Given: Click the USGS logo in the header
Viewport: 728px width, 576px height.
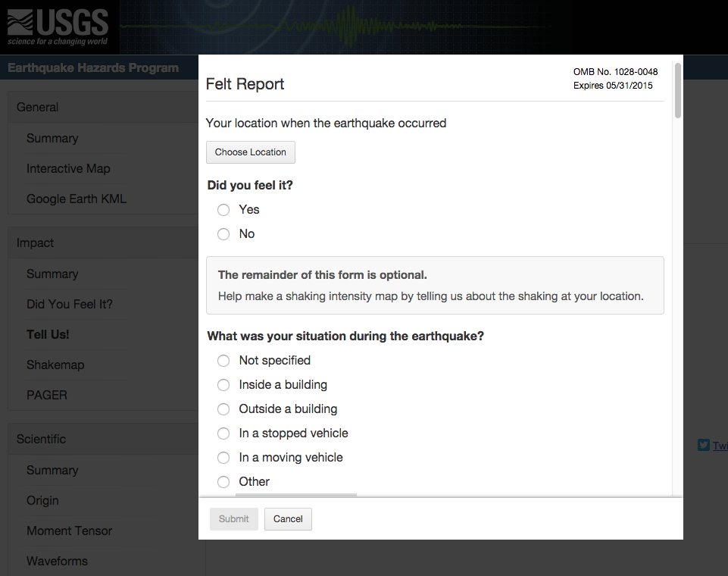Looking at the screenshot, I should (x=58, y=27).
